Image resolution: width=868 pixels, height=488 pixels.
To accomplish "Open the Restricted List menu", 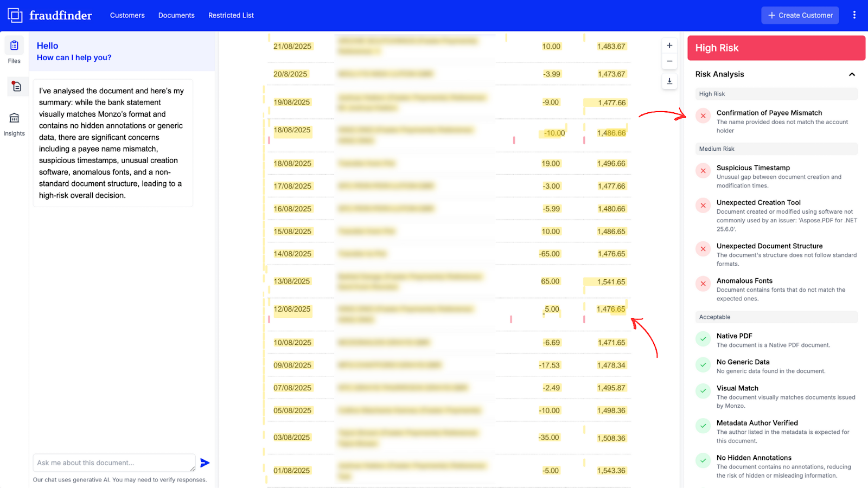I will 231,15.
